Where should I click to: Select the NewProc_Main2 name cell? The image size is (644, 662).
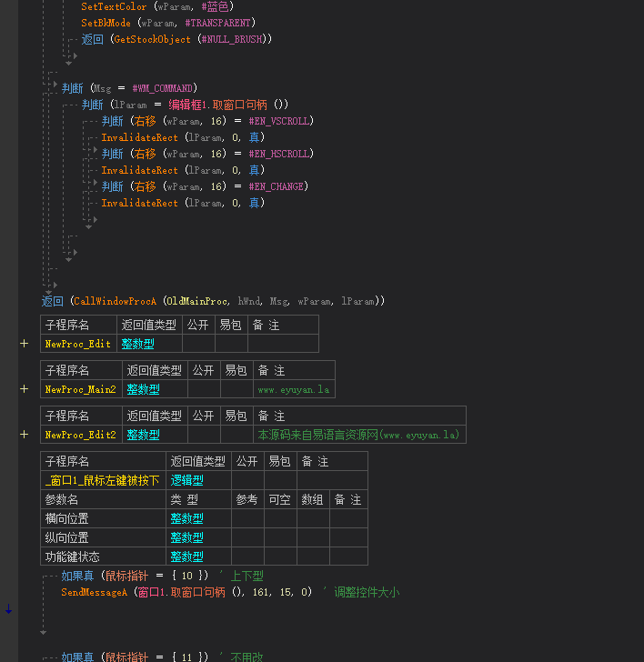pos(81,389)
